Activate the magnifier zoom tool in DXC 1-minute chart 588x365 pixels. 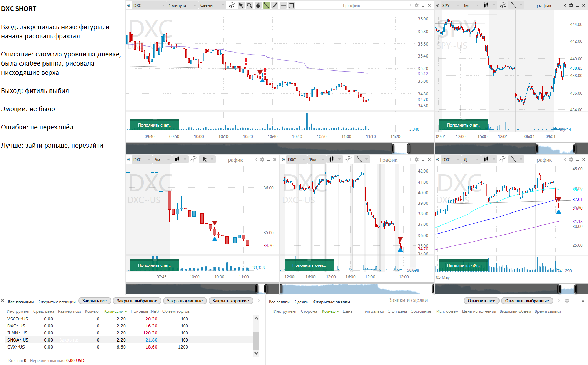click(x=250, y=5)
